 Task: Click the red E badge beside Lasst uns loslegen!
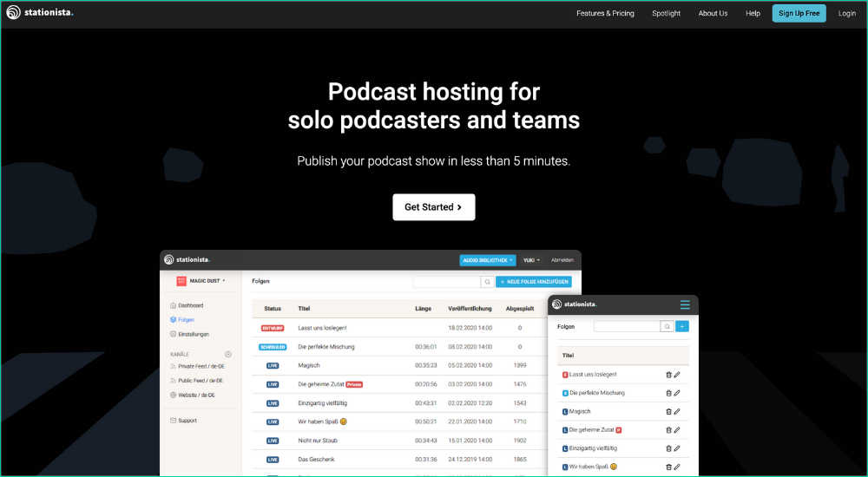click(565, 375)
